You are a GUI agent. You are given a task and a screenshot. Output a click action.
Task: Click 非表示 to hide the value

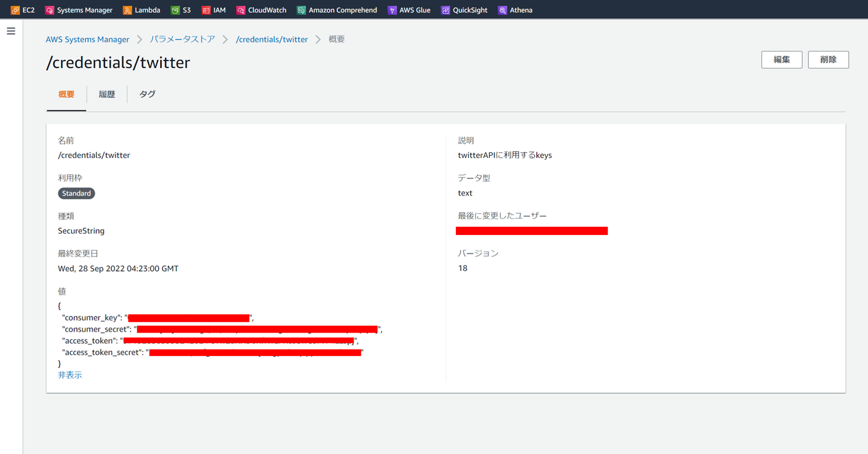(x=70, y=375)
